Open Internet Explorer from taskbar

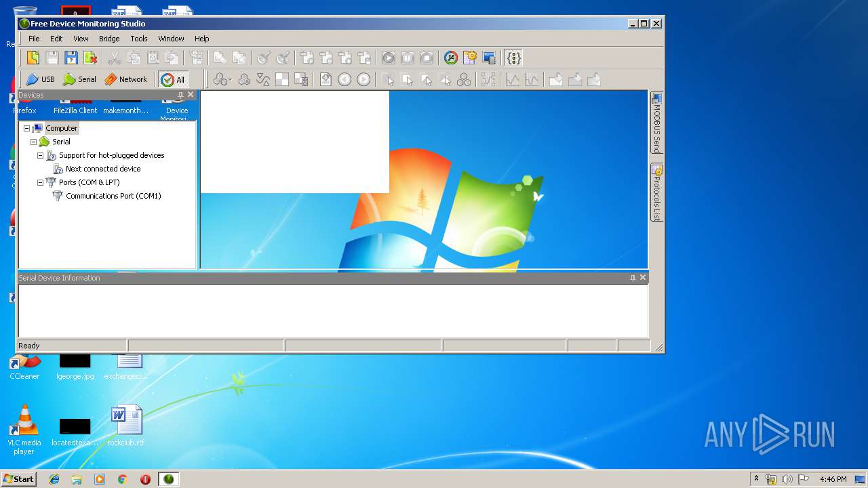[x=54, y=479]
